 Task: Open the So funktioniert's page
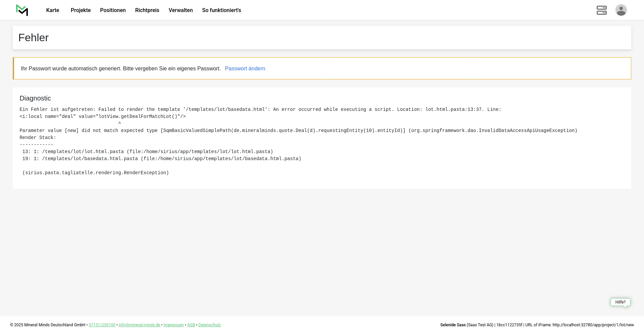coord(221,10)
